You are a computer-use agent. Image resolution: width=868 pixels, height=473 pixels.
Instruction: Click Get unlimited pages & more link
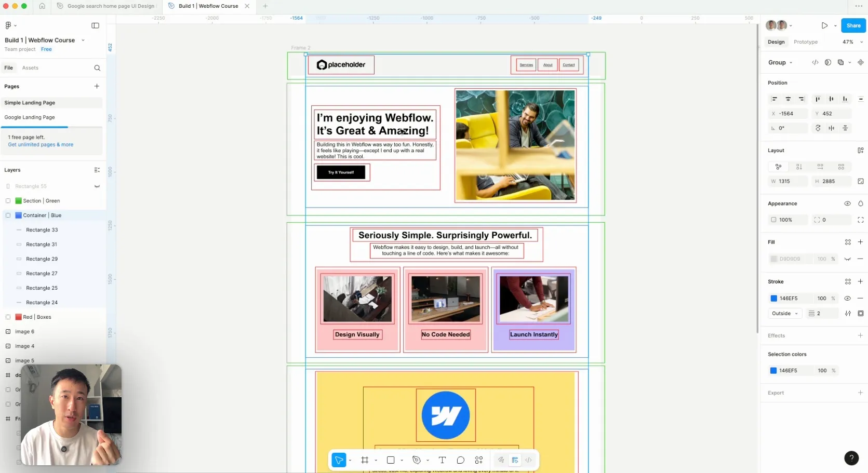tap(41, 145)
